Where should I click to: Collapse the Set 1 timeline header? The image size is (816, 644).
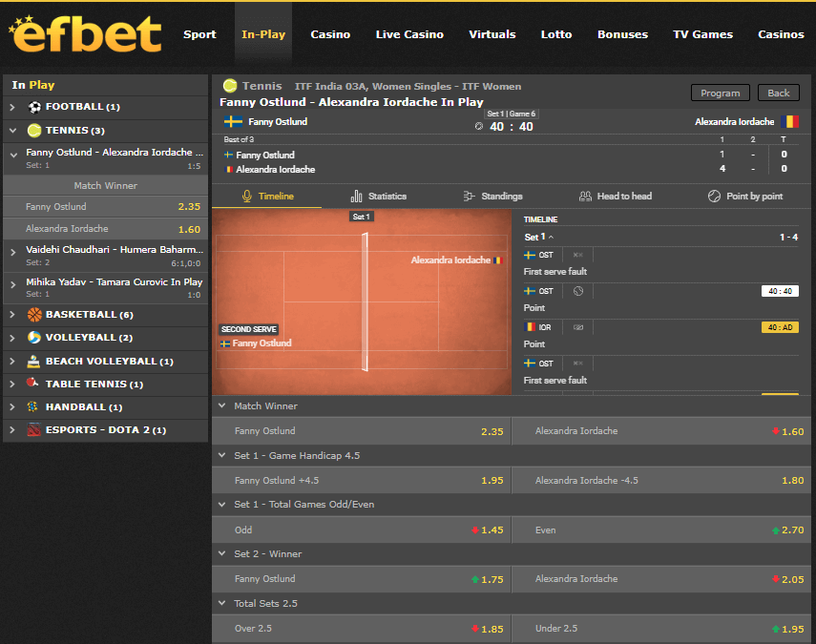click(661, 238)
